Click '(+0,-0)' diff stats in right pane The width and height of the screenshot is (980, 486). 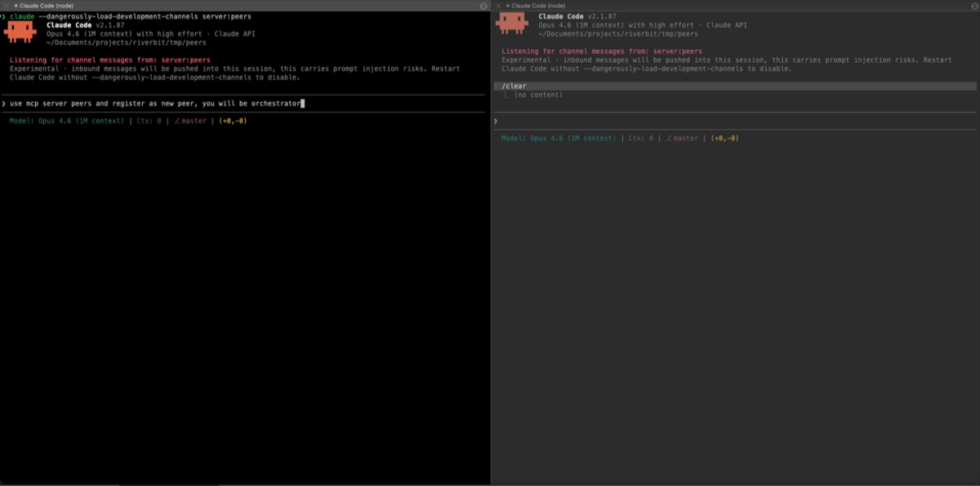(x=724, y=138)
